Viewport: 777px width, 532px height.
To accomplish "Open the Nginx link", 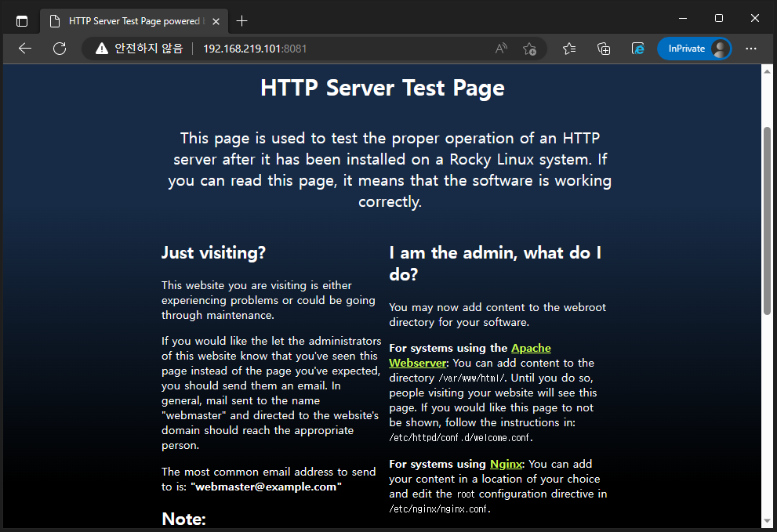I will pyautogui.click(x=506, y=464).
